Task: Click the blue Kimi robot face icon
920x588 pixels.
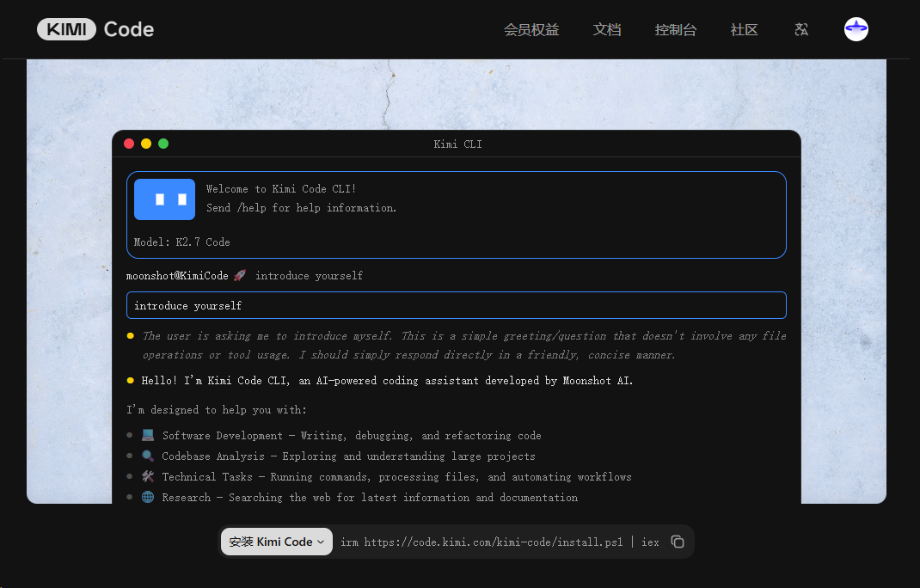Action: point(164,199)
